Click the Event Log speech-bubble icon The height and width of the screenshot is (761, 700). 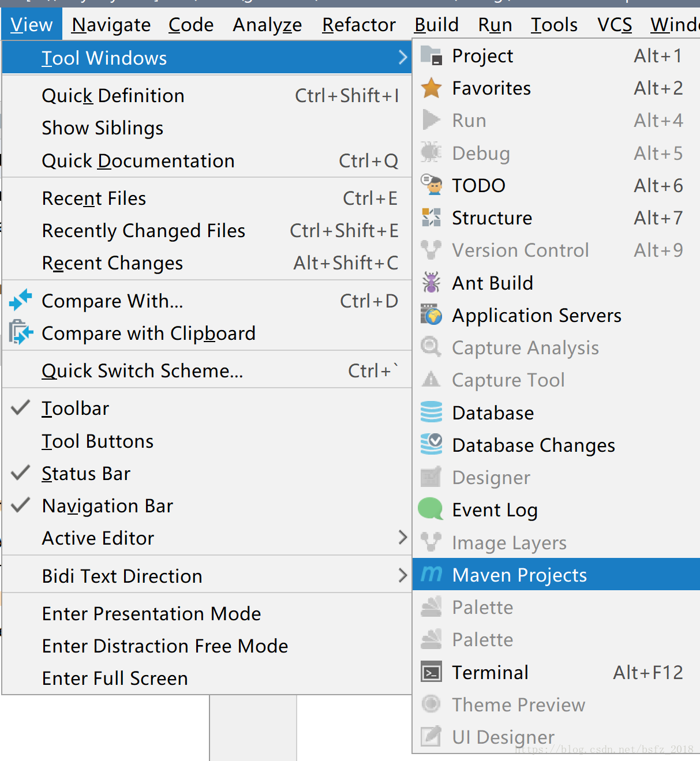pos(431,509)
